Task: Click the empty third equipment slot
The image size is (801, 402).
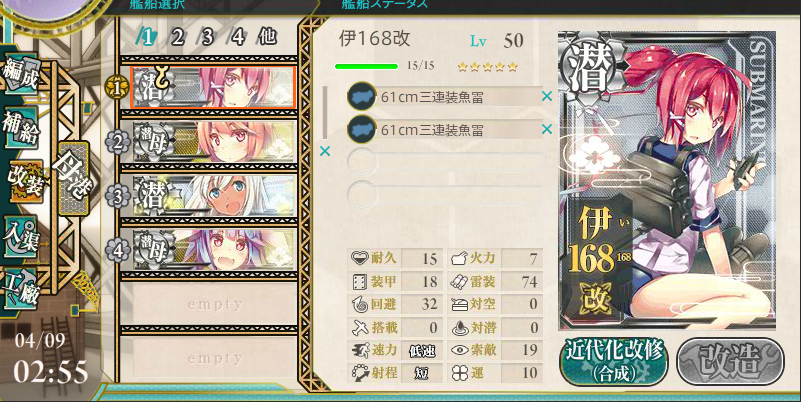Action: pos(444,162)
